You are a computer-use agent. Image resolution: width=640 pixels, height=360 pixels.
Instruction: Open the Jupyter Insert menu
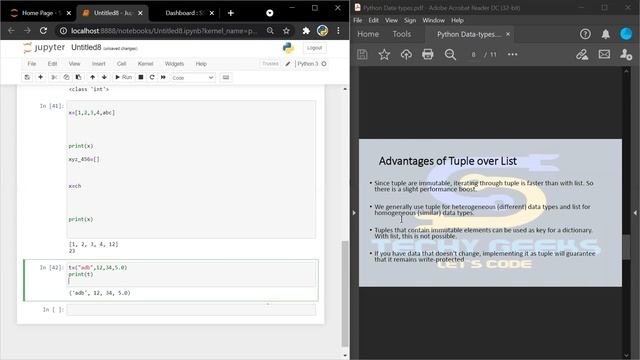[x=98, y=64]
